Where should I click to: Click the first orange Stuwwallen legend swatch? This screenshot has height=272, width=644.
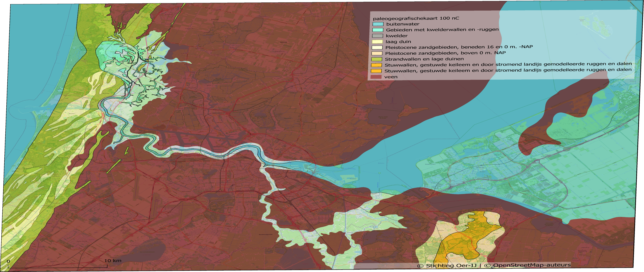(x=377, y=65)
